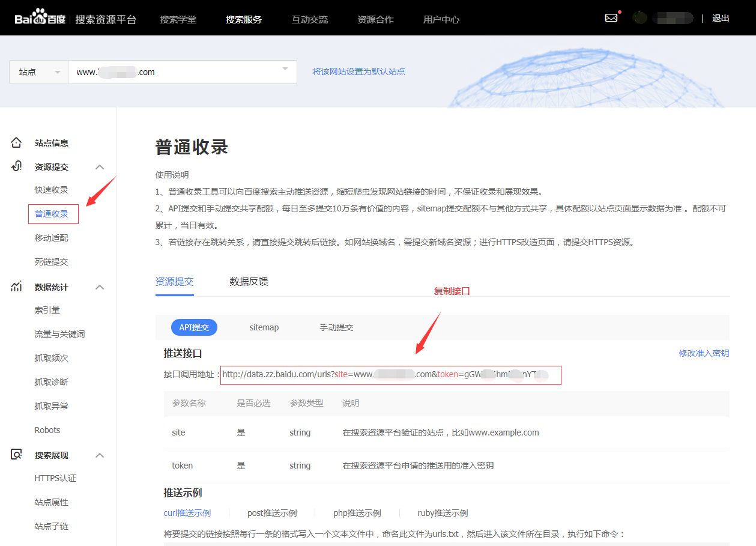The height and width of the screenshot is (546, 756).
Task: Click the chart icon beside 数据统计
Action: [x=17, y=287]
